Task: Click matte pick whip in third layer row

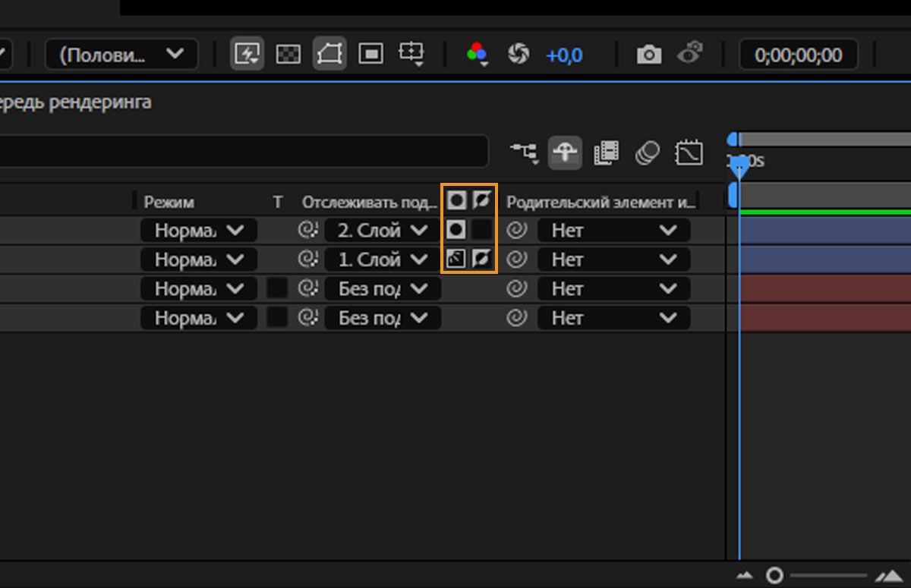Action: point(307,288)
